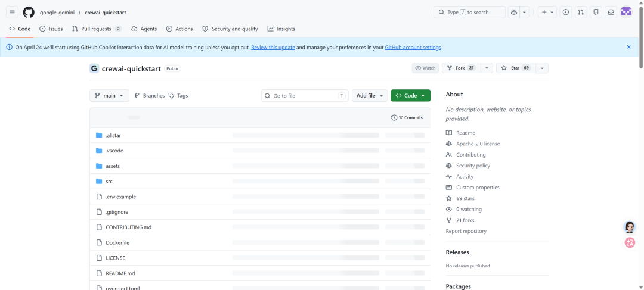
Task: View the Branches list
Action: pos(150,95)
